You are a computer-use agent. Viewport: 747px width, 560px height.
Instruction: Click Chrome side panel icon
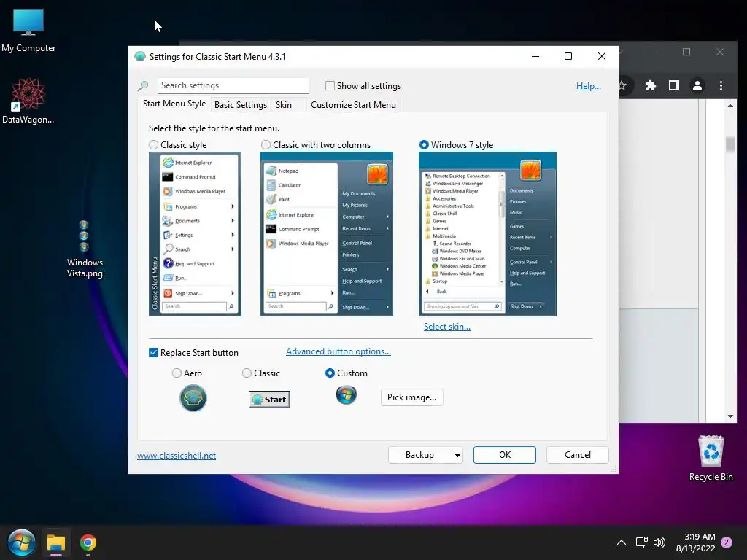click(673, 85)
